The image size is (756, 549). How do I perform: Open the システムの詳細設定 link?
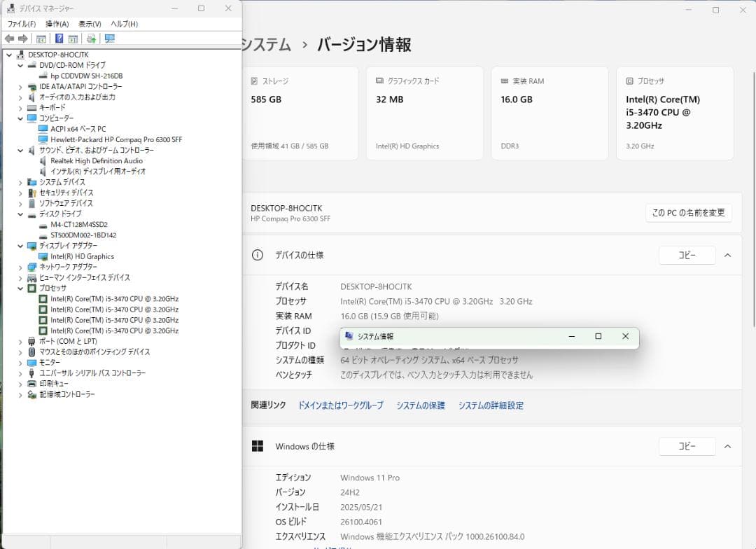point(490,405)
